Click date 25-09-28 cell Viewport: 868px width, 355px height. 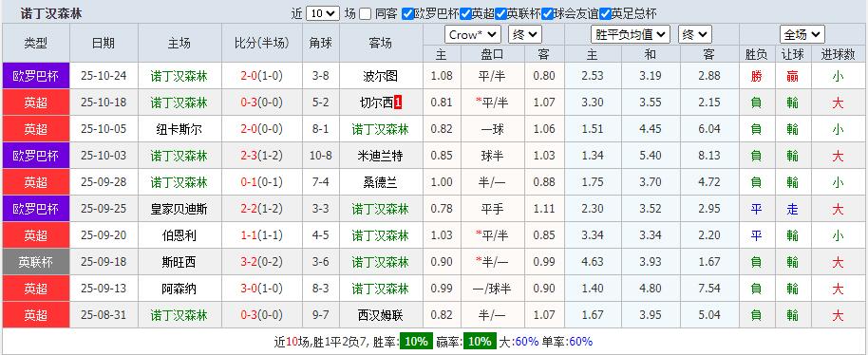tap(104, 182)
